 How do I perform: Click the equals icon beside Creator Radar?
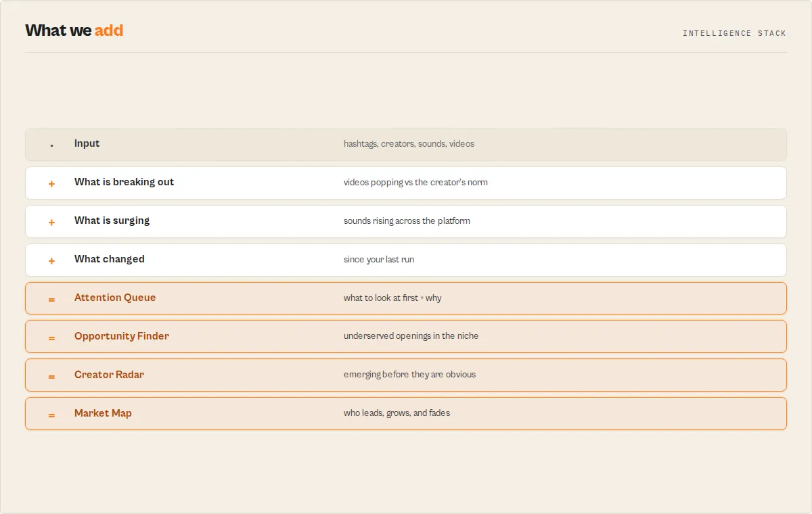click(x=51, y=377)
